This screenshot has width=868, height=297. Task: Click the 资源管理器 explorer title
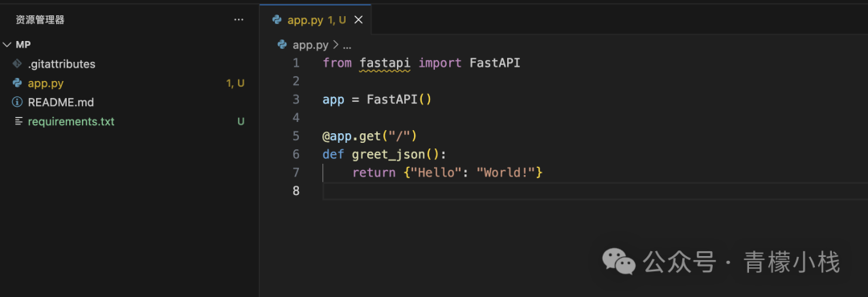click(40, 20)
